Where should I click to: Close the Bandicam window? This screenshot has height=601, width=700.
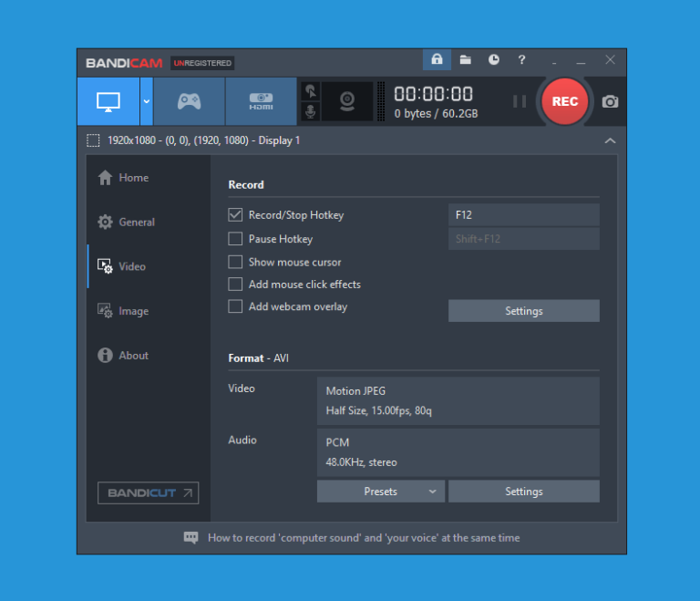(611, 60)
